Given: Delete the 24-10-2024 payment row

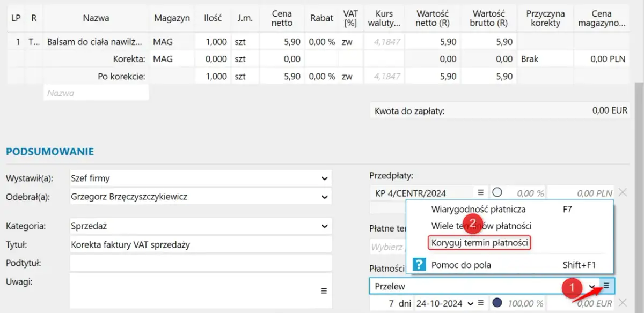Looking at the screenshot, I should 623,303.
